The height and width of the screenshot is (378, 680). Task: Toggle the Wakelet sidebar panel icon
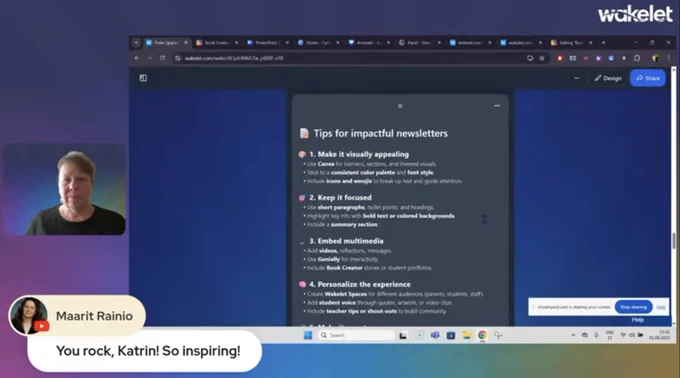point(143,78)
